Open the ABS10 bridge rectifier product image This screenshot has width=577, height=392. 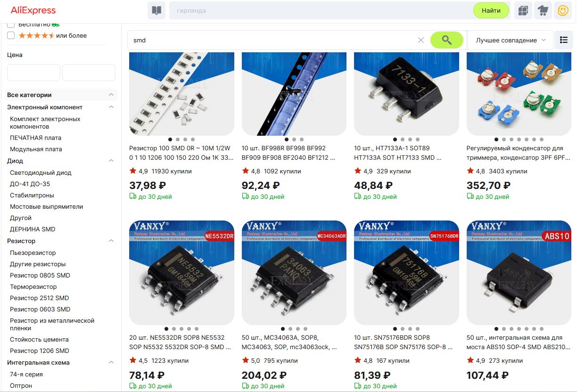coord(519,273)
